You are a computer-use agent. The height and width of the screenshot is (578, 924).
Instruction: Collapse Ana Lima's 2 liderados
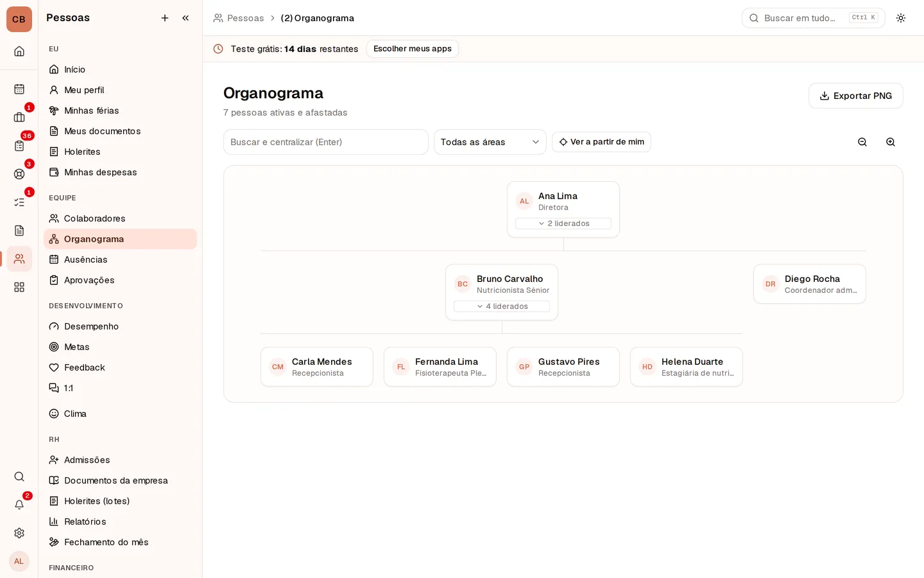point(563,223)
